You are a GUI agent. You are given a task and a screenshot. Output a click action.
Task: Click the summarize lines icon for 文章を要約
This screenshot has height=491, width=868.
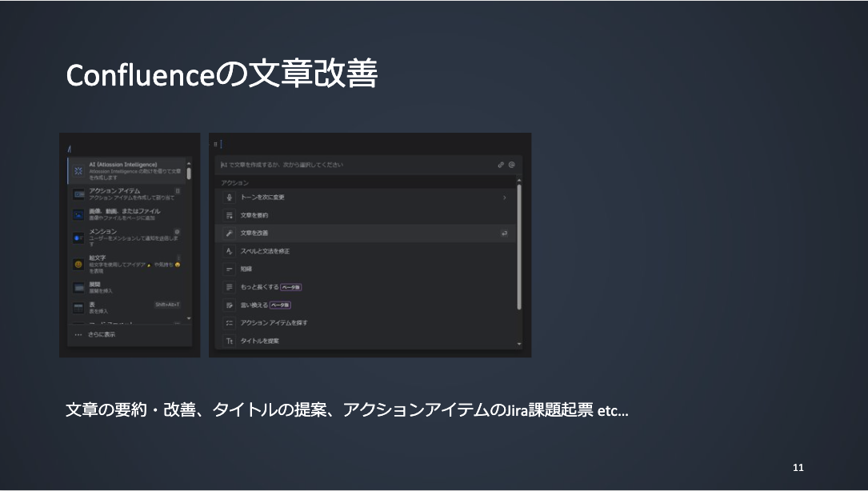tap(229, 215)
